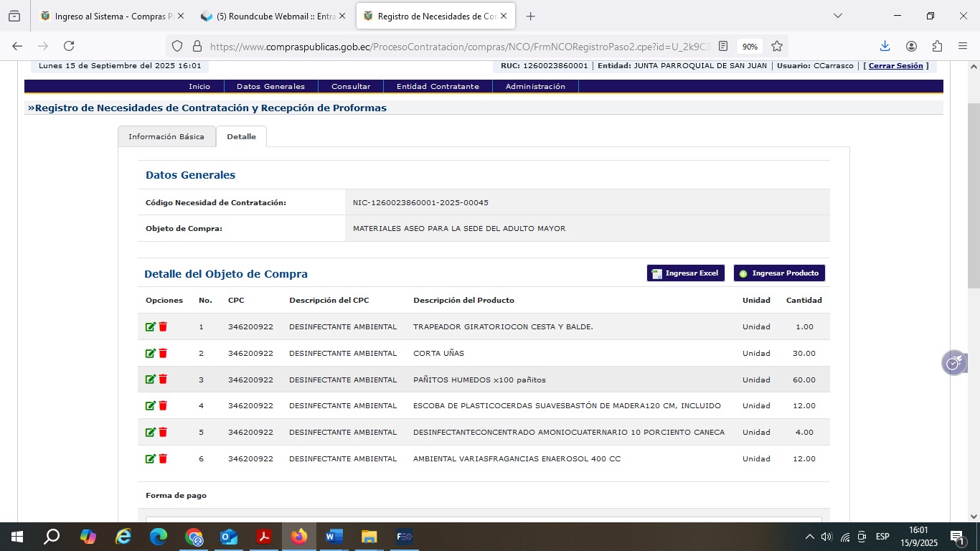Toggle Firefox reader view icon
The width and height of the screenshot is (980, 551).
[723, 46]
